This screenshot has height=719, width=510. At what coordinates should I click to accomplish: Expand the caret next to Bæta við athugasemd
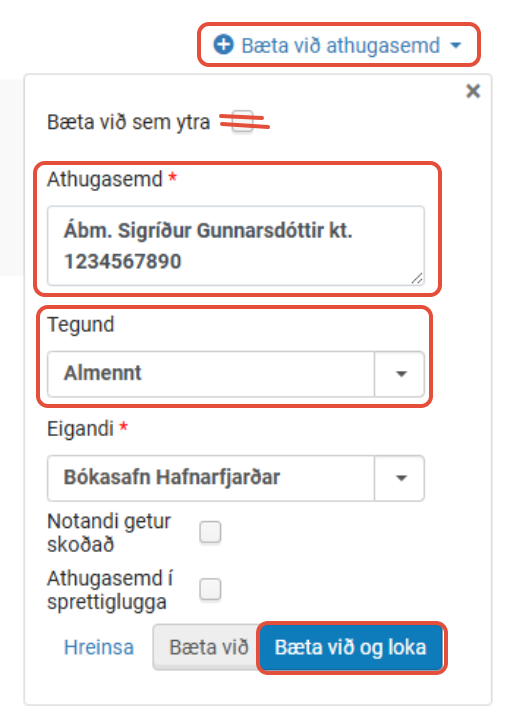click(455, 45)
